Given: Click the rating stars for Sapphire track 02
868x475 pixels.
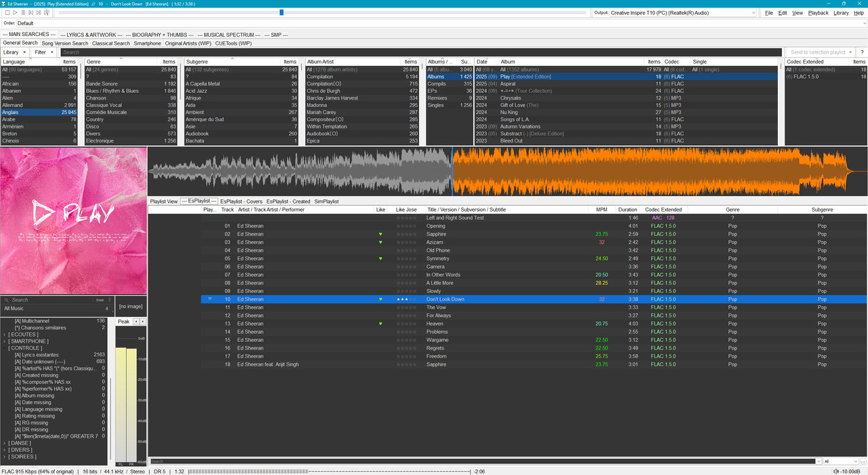Looking at the screenshot, I should 406,234.
